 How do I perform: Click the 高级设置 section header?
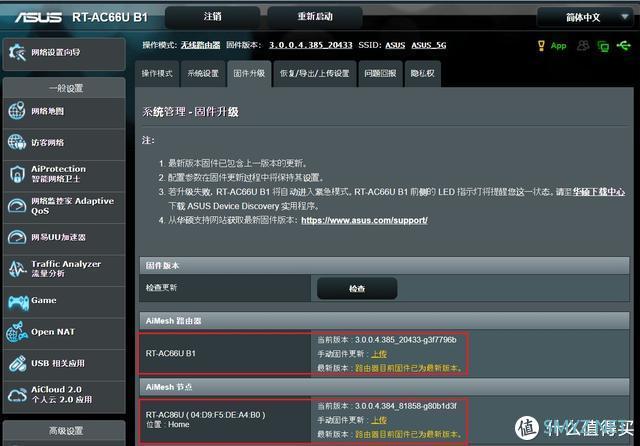pyautogui.click(x=64, y=430)
